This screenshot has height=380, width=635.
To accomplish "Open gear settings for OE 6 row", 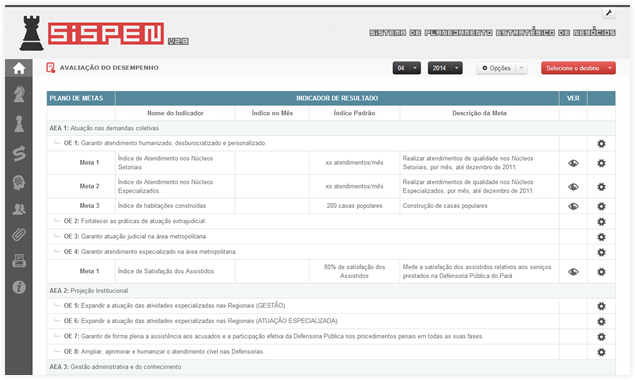I will [601, 321].
